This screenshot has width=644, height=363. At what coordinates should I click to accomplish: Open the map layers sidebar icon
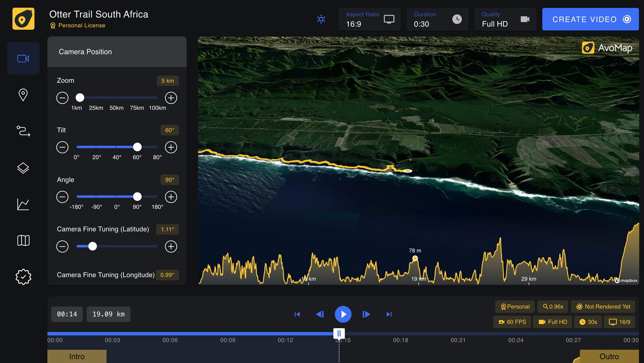click(23, 168)
